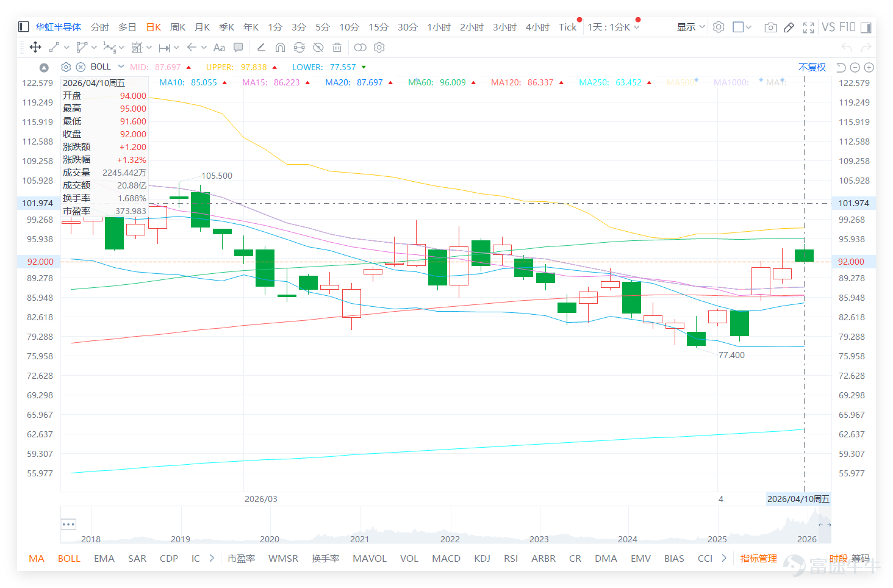Open the 1天:1分K dropdown

pyautogui.click(x=614, y=27)
